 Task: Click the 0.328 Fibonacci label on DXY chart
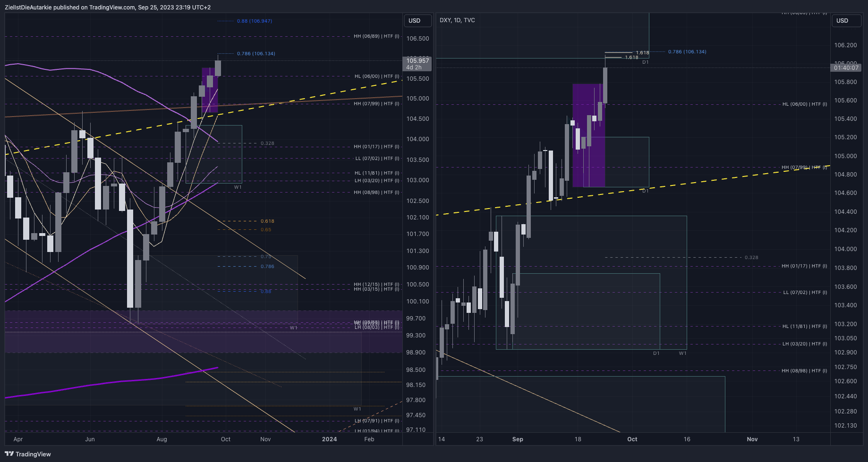[x=751, y=258]
